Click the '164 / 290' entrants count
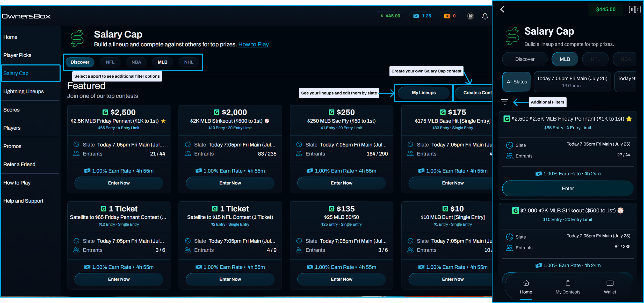 point(377,154)
